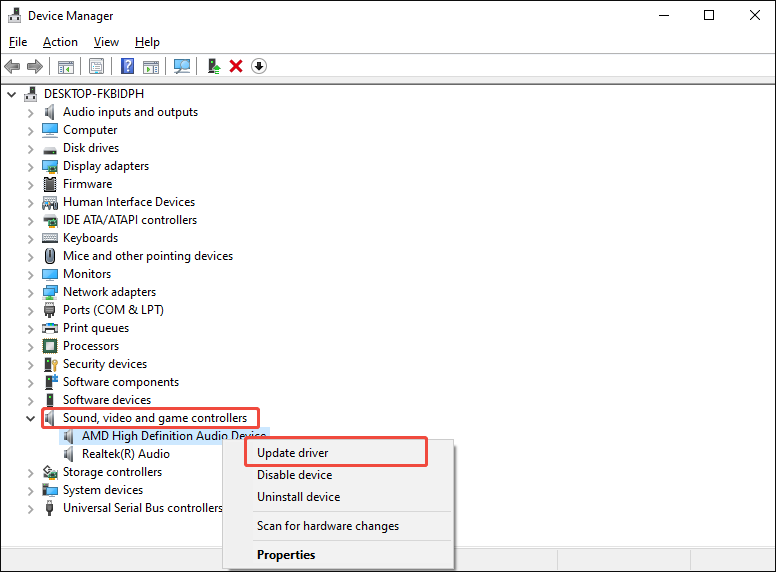Choose Scan for hardware changes context entry
Screen dimensions: 776x572
coord(338,526)
